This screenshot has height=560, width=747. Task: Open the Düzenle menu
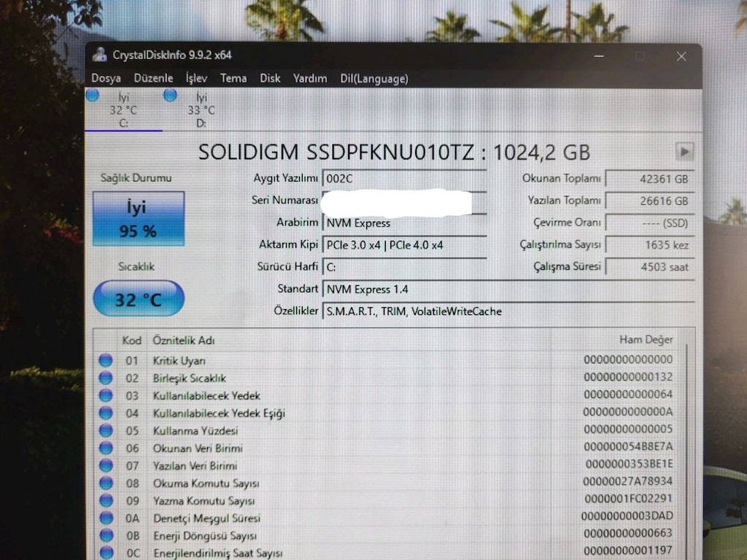pos(153,79)
